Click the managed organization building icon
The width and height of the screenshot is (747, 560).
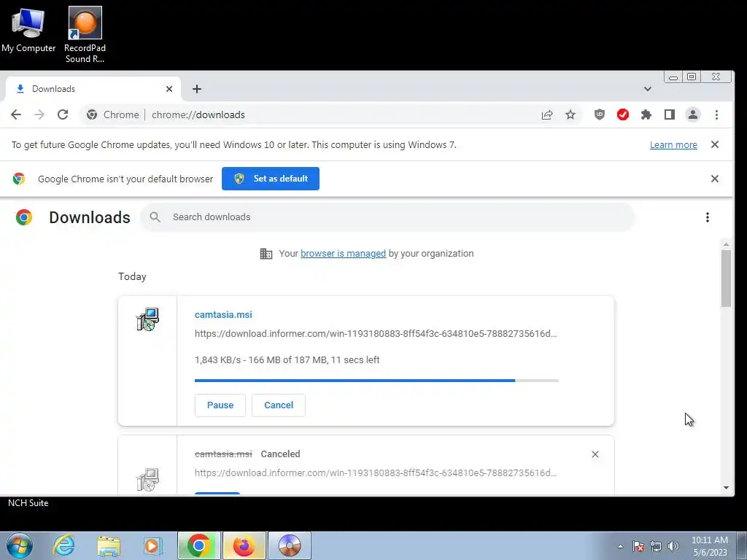266,254
